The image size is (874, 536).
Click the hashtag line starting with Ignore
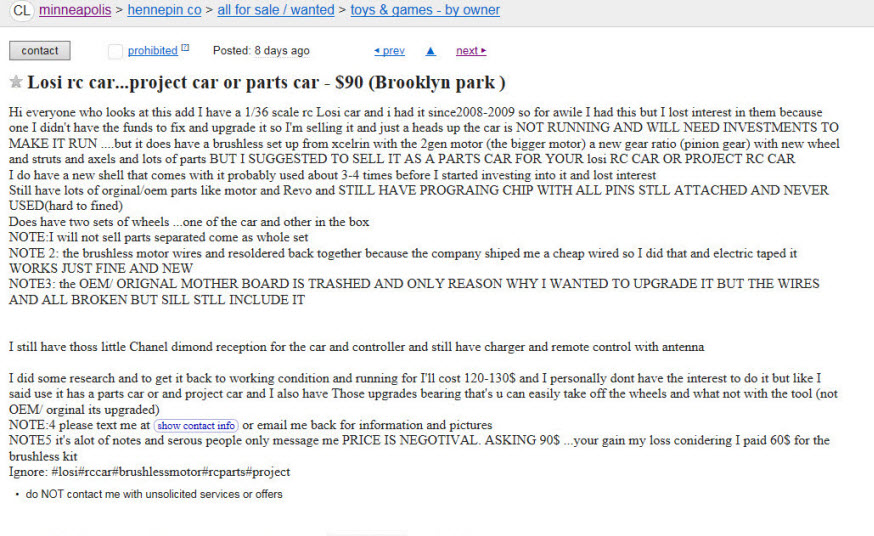tap(149, 472)
